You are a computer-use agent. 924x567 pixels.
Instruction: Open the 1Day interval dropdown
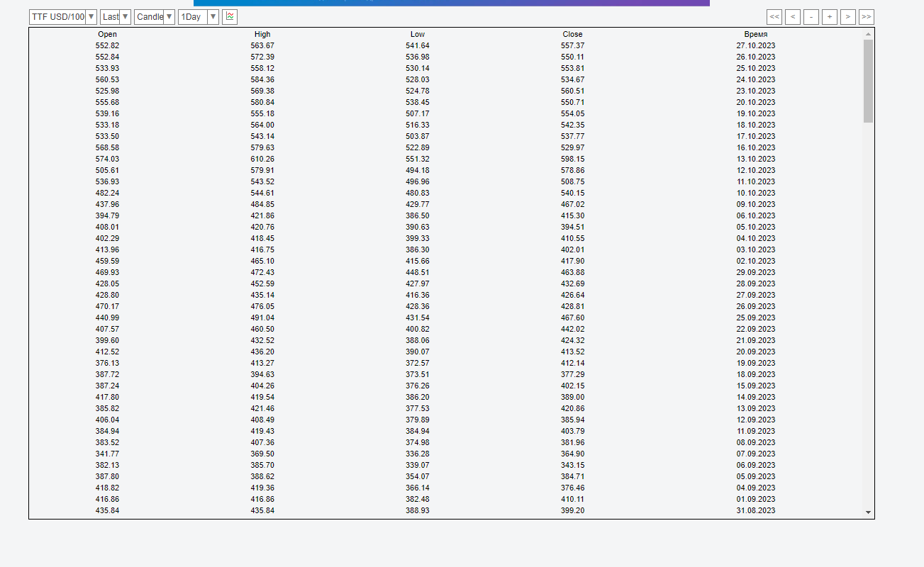[199, 16]
